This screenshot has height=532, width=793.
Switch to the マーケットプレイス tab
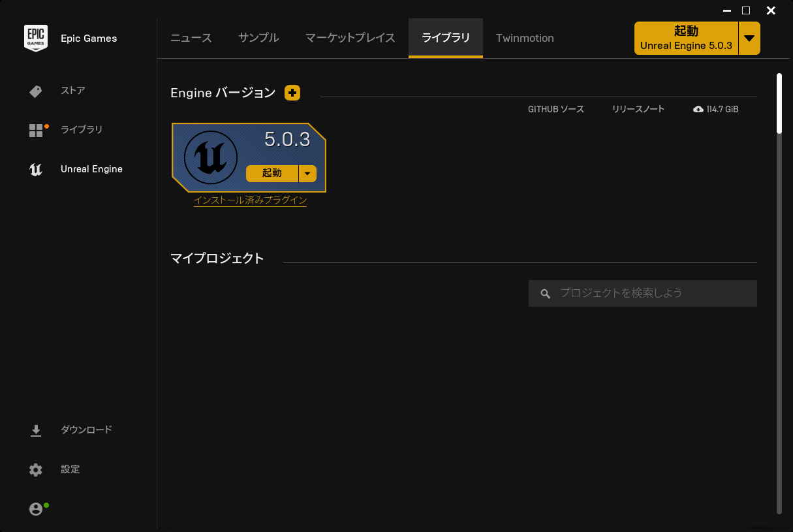click(350, 38)
